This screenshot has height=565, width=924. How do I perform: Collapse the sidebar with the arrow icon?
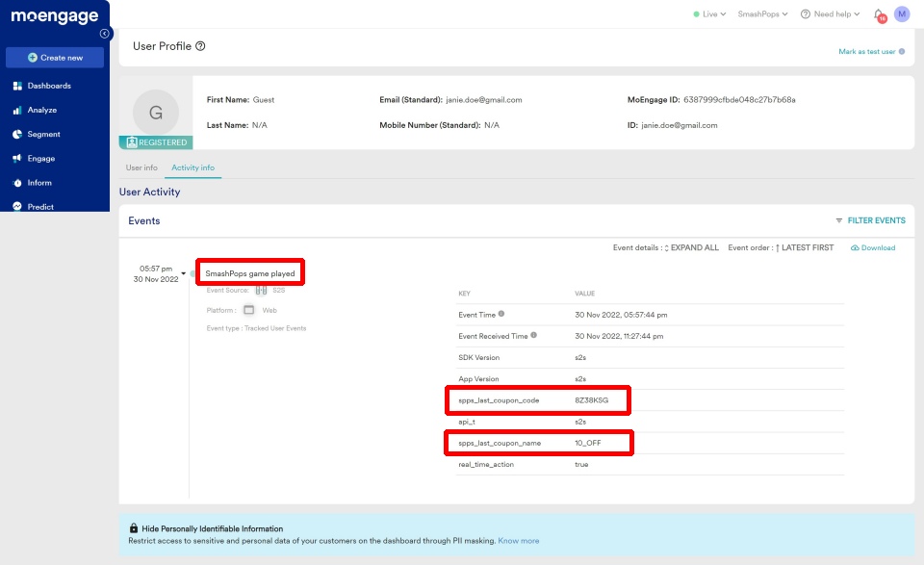click(x=104, y=34)
